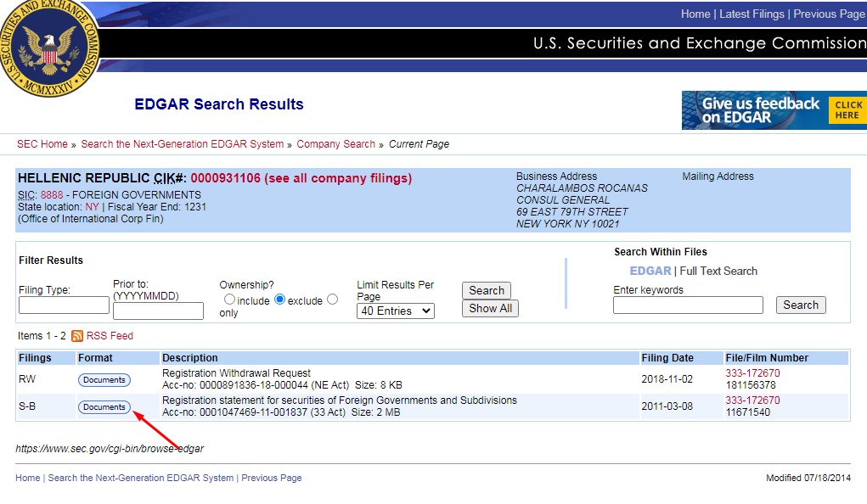Open footer Search the Next-Generation EDGAR System

point(141,478)
